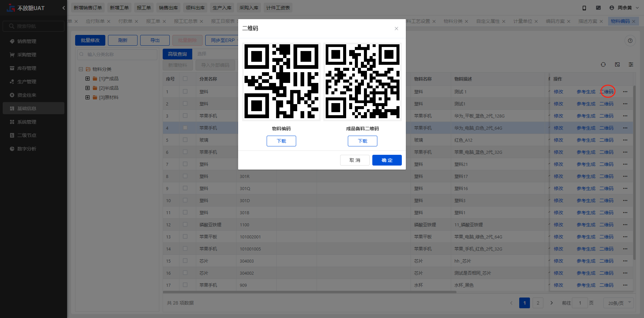Click 二维码 link in row 3
The height and width of the screenshot is (318, 644).
(606, 116)
